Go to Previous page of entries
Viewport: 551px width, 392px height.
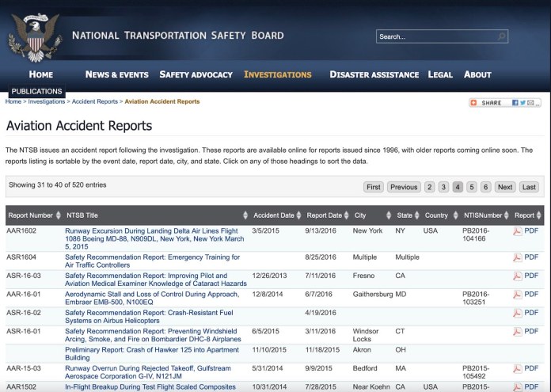(x=404, y=187)
